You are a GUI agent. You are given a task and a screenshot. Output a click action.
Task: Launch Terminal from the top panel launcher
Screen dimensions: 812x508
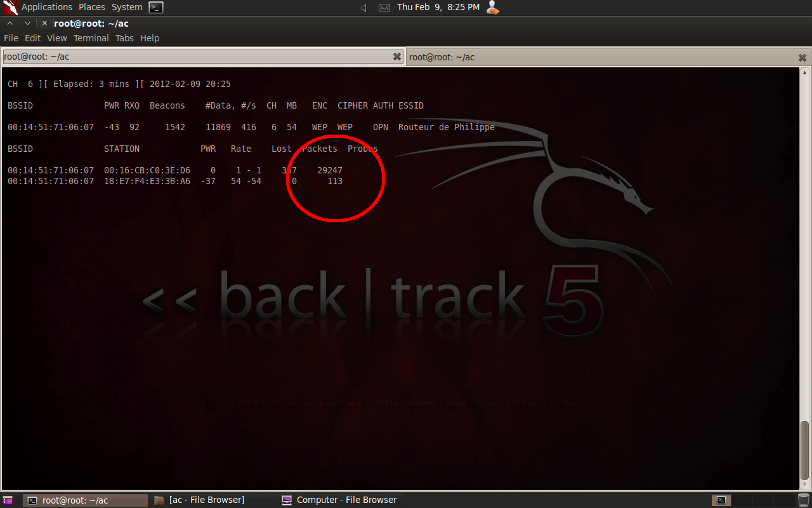[x=156, y=8]
